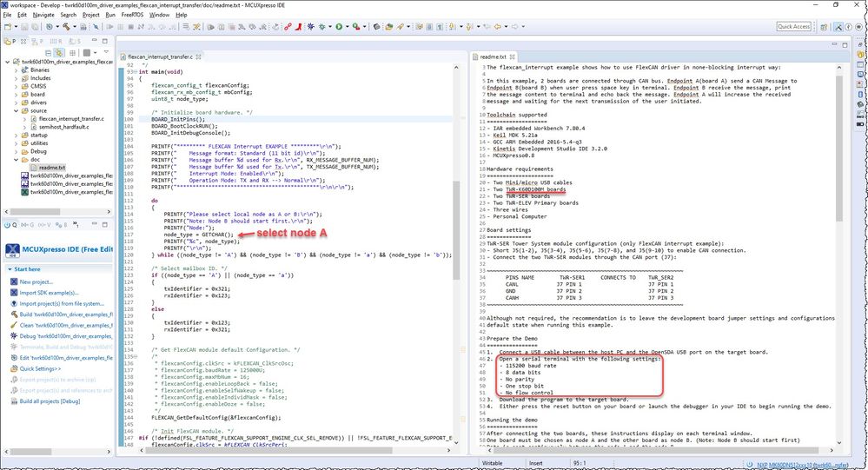This screenshot has height=470, width=868.
Task: Collapse the Start here section
Action: click(10, 269)
